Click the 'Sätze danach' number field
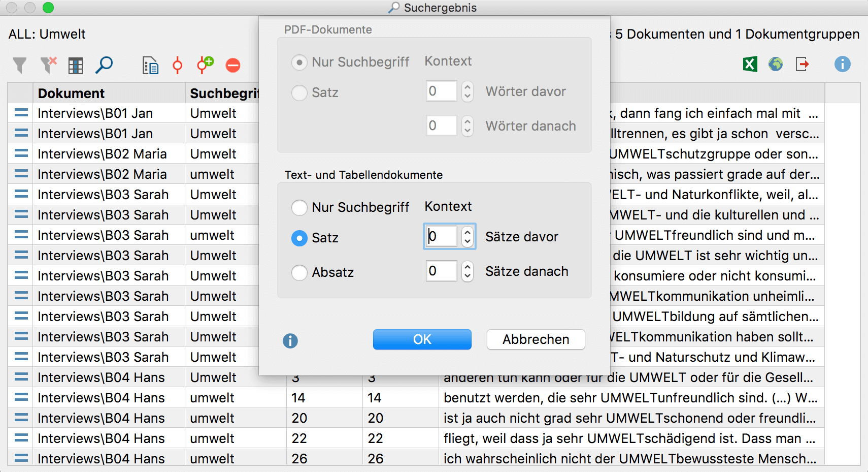The image size is (868, 472). (x=442, y=271)
